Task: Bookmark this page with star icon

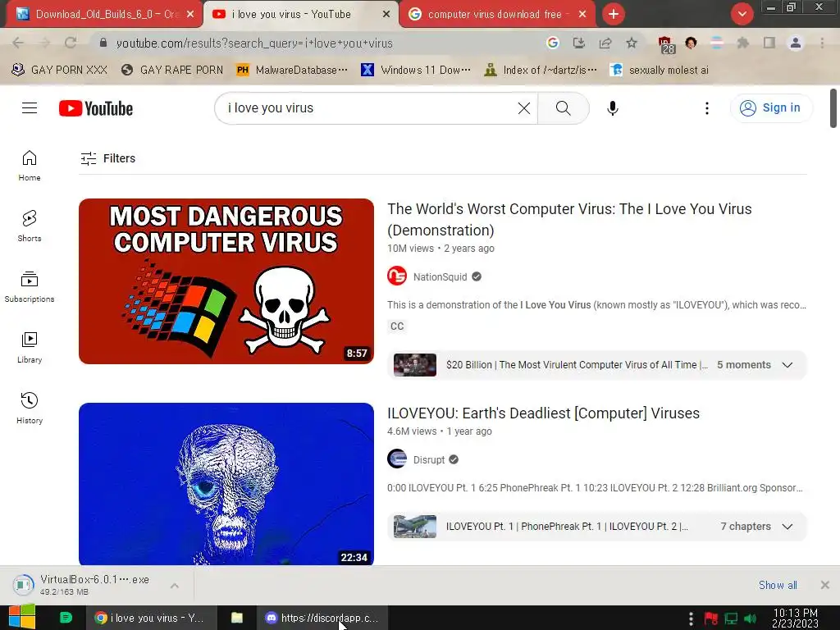Action: click(x=632, y=43)
